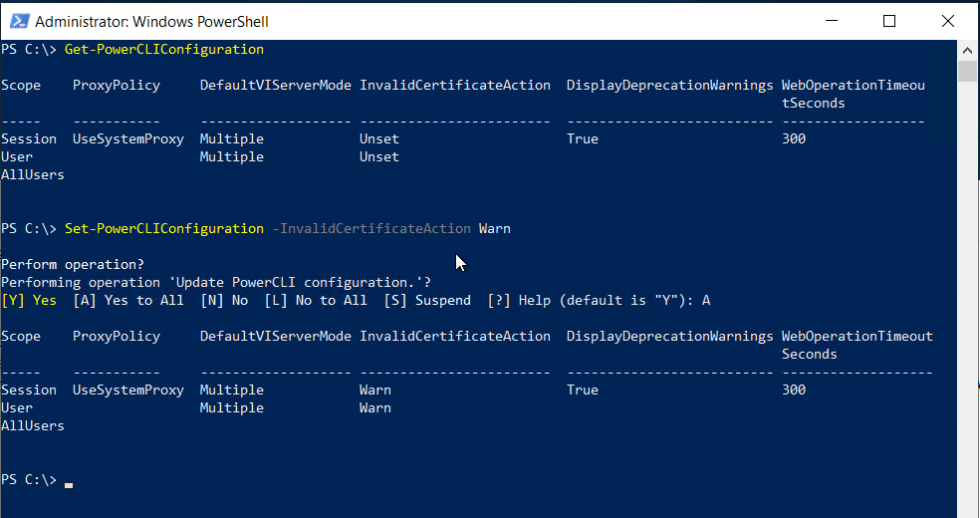Click the title text 'Administrator: Windows PowerShell'
This screenshot has width=980, height=518.
(x=151, y=21)
